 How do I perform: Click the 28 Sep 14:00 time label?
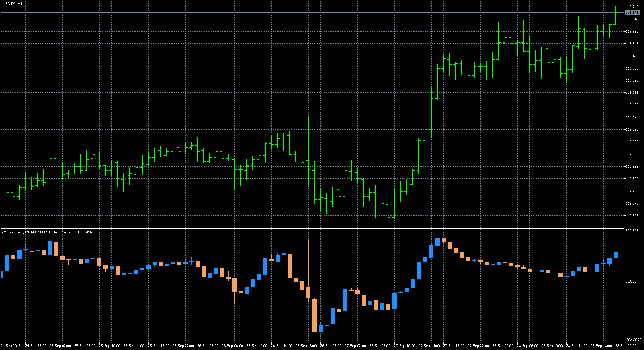point(577,346)
